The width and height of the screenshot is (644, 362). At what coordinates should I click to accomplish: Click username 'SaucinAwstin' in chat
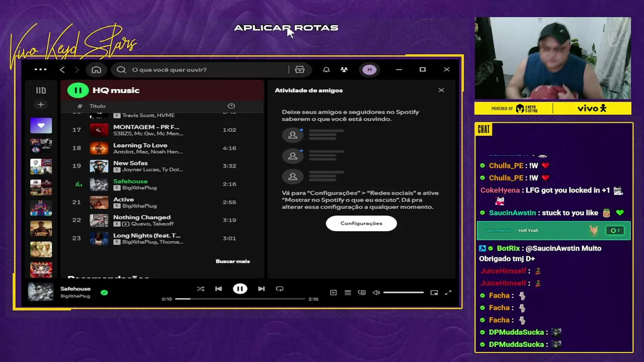[512, 213]
